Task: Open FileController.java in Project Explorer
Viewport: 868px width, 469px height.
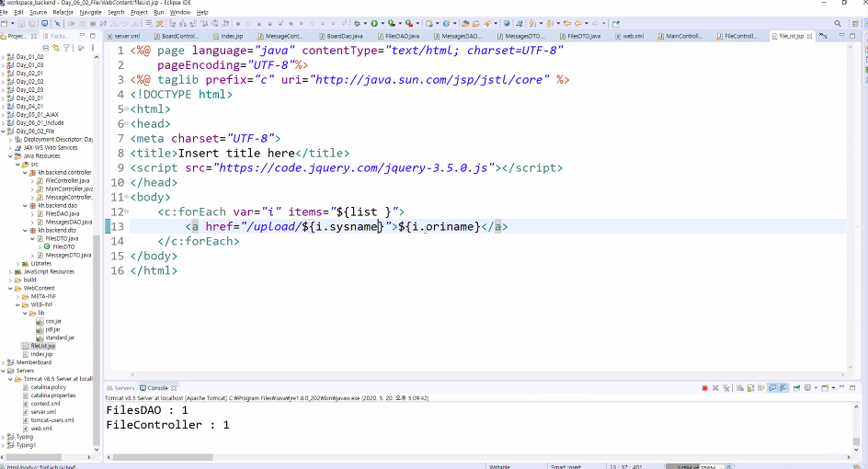Action: (67, 181)
